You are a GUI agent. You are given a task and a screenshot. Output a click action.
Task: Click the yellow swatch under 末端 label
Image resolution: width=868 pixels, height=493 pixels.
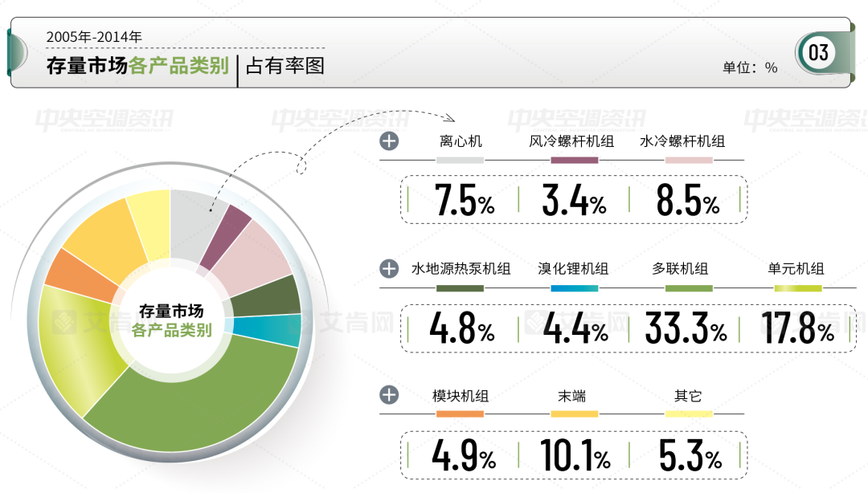point(574,414)
